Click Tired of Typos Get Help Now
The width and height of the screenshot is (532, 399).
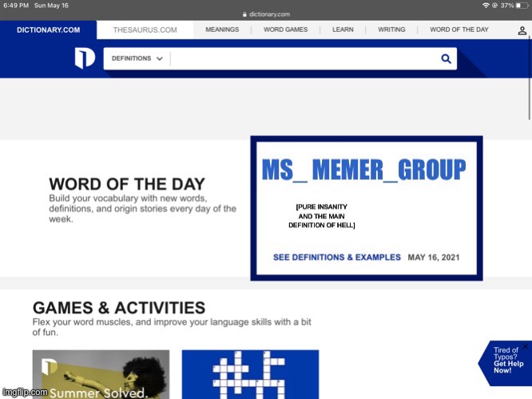pos(505,363)
